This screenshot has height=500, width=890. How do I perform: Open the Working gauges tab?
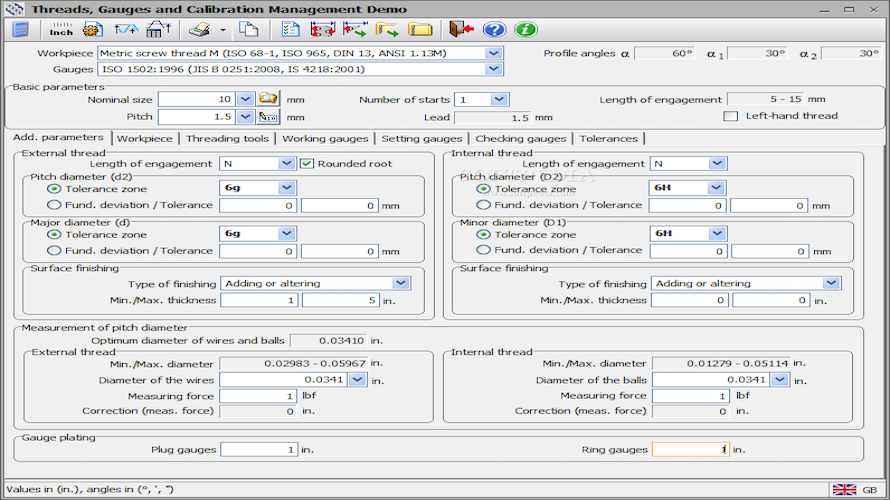pos(325,138)
